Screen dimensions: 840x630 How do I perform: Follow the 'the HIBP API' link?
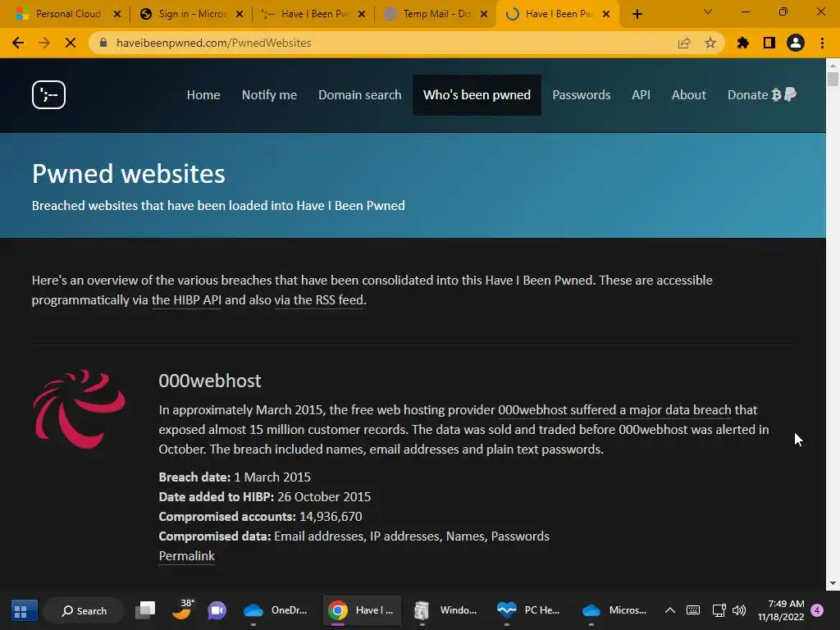(186, 300)
